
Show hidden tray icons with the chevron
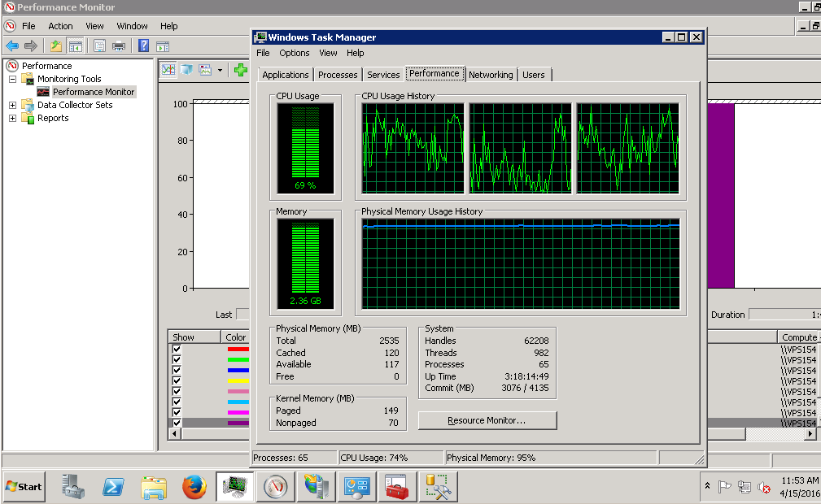coord(707,486)
